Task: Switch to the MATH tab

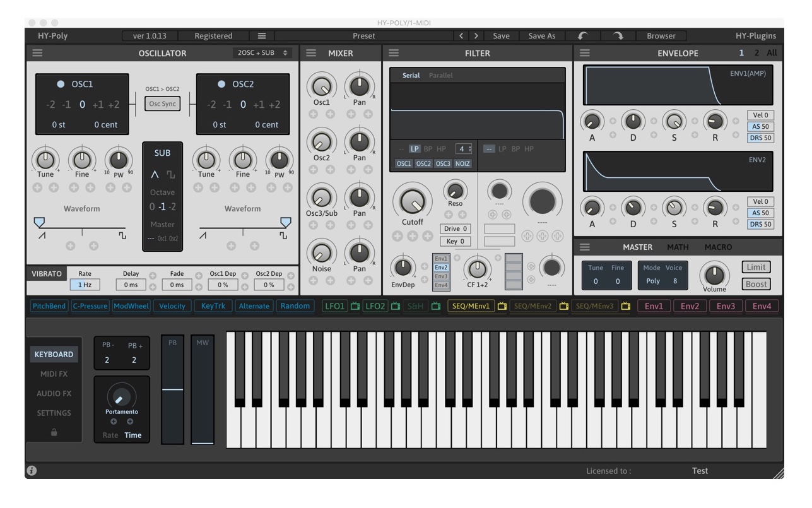Action: coord(678,247)
